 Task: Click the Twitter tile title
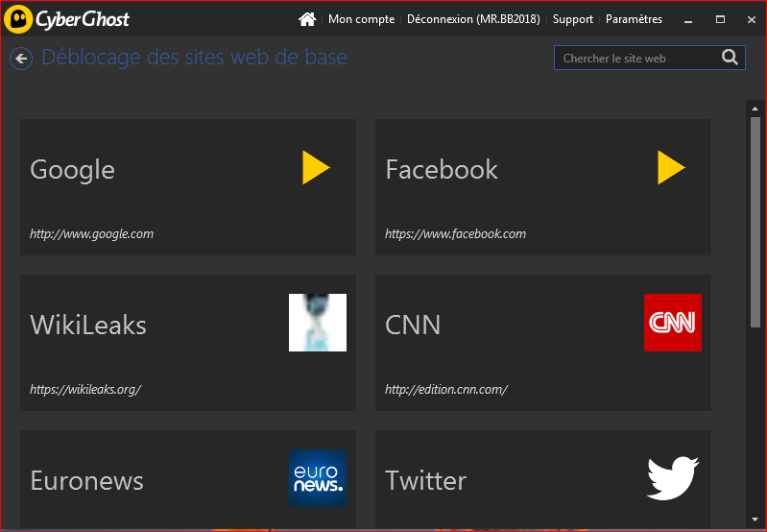coord(425,480)
